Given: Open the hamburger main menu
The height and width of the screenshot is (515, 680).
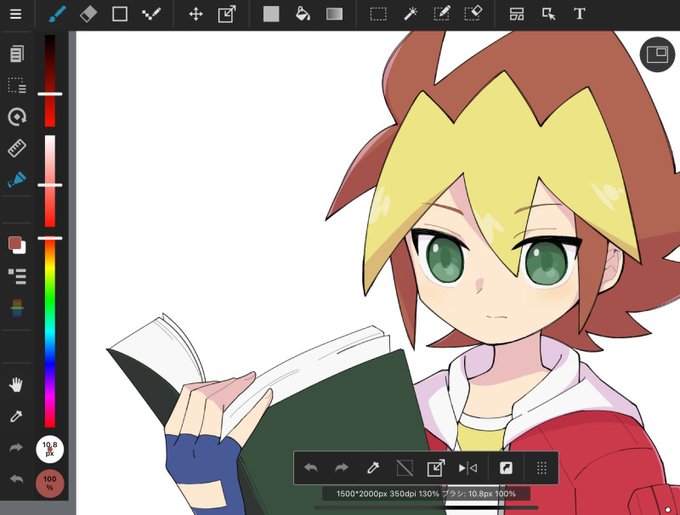Looking at the screenshot, I should [x=16, y=14].
